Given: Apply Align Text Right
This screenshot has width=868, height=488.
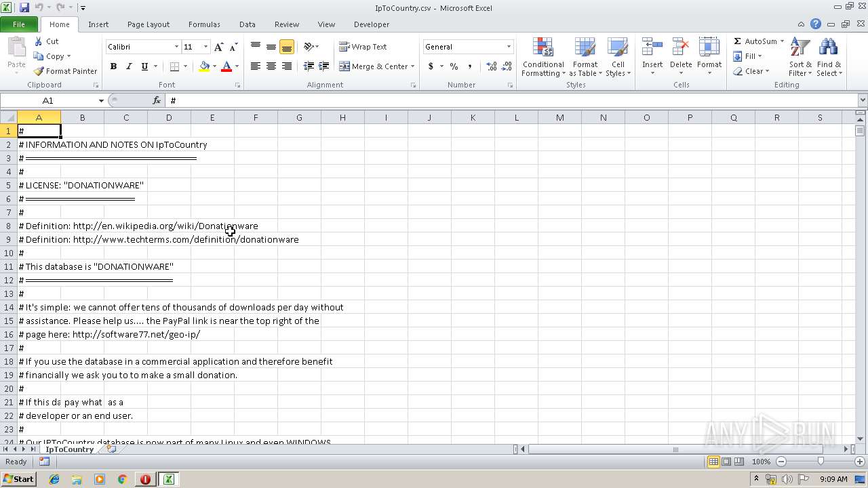Looking at the screenshot, I should [x=287, y=66].
